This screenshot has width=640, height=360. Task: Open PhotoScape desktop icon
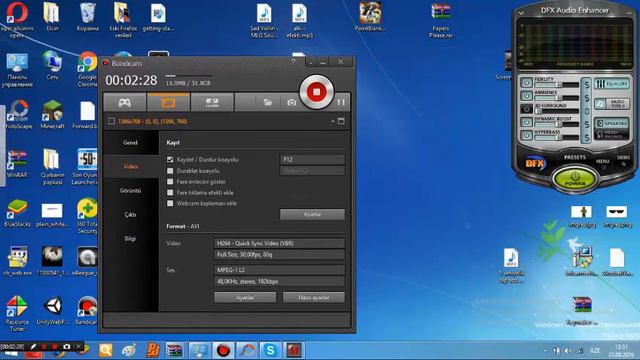point(17,114)
